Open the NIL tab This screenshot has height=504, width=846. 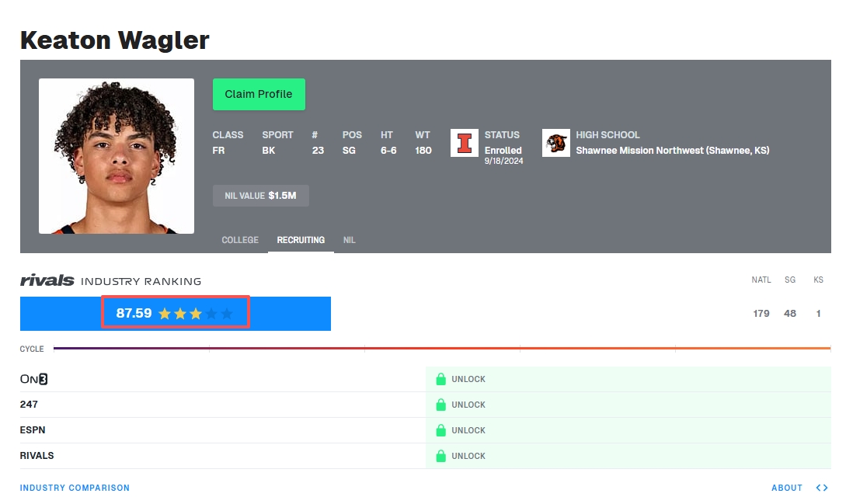(x=350, y=240)
